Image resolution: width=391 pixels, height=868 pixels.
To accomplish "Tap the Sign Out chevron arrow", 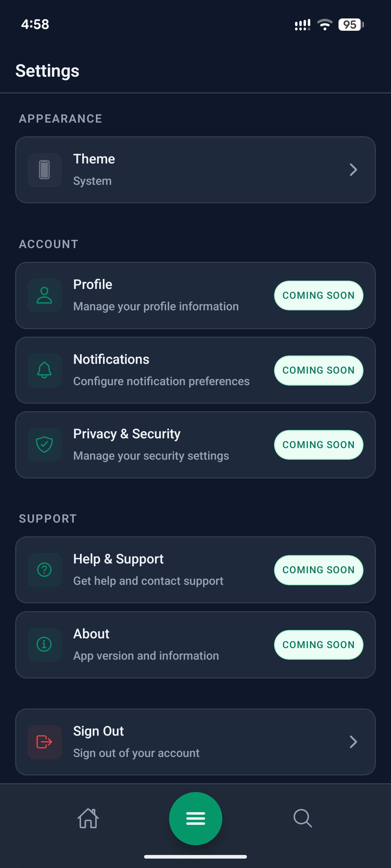I will (353, 742).
